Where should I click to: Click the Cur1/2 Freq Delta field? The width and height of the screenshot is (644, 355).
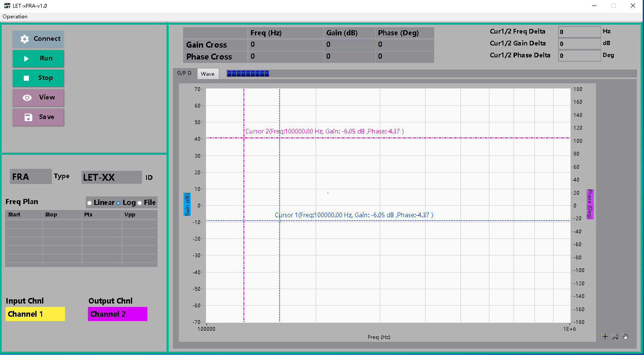coord(579,32)
